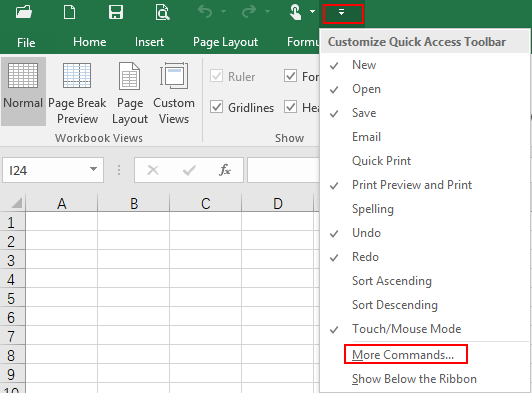Image resolution: width=532 pixels, height=393 pixels.
Task: Uncheck Save in the customize menu
Action: (424, 113)
